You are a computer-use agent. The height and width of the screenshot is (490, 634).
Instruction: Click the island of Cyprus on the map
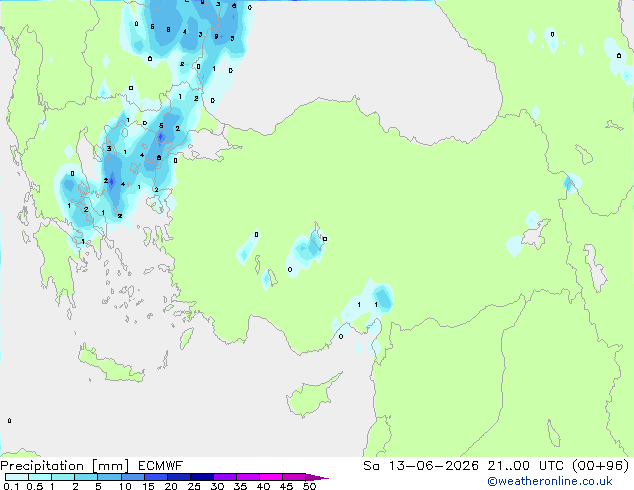pos(309,398)
